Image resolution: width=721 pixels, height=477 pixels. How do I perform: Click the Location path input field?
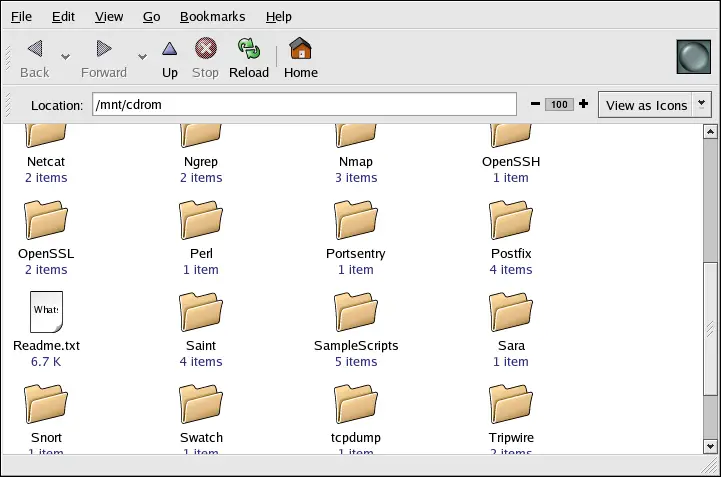[304, 105]
